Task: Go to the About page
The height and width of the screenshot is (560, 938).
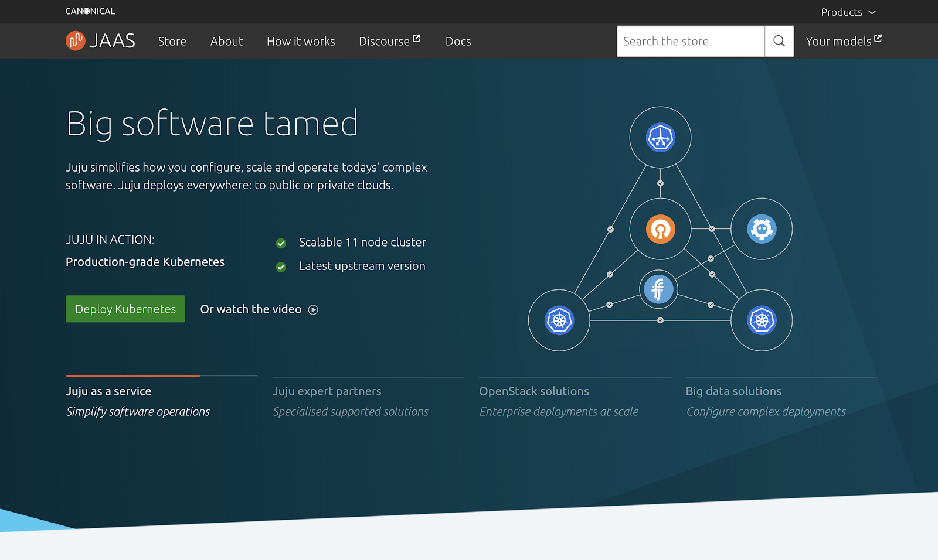Action: (227, 41)
